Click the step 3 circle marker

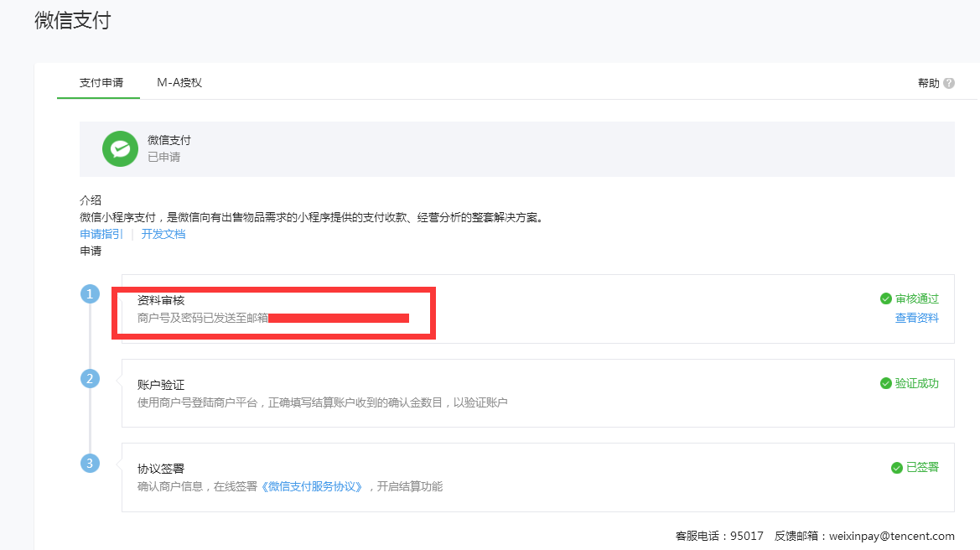click(x=91, y=463)
